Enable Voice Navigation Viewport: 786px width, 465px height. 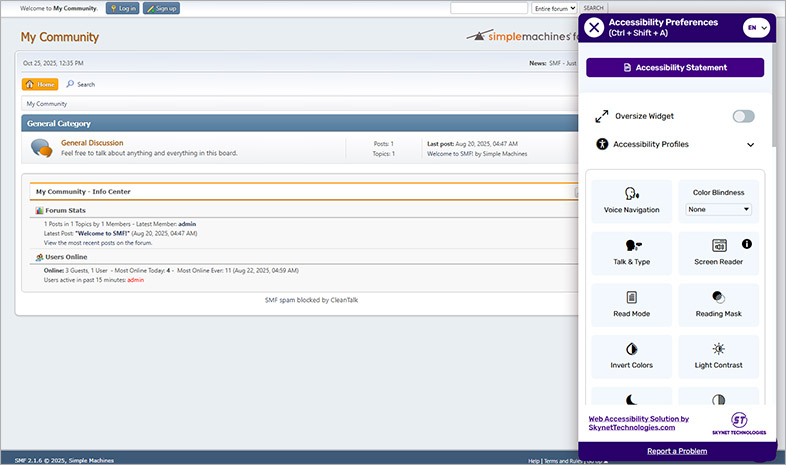[x=632, y=201]
